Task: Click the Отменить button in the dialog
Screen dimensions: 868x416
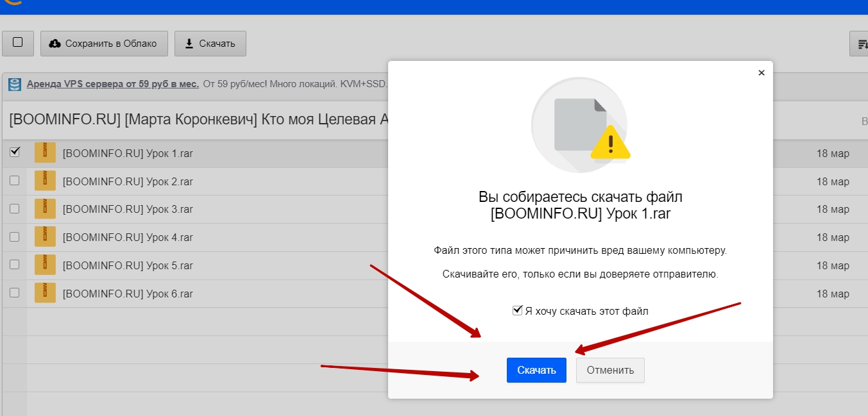Action: pos(610,370)
